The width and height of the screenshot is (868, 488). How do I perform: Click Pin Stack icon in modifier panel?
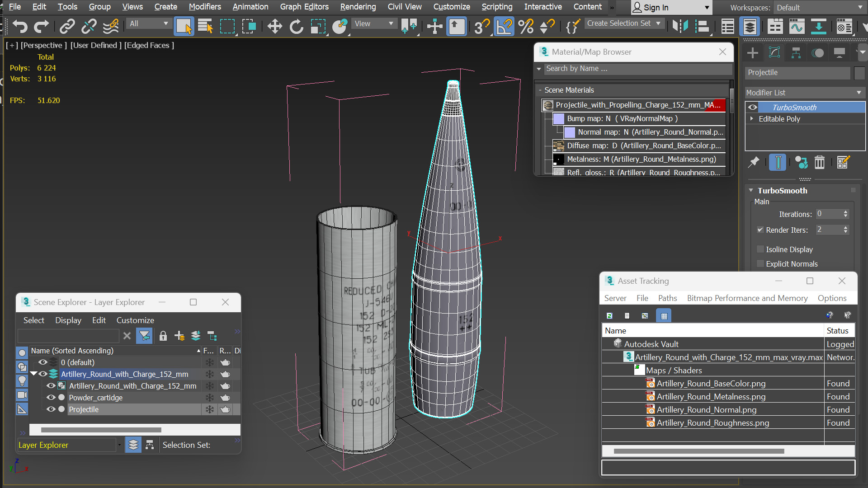click(753, 162)
